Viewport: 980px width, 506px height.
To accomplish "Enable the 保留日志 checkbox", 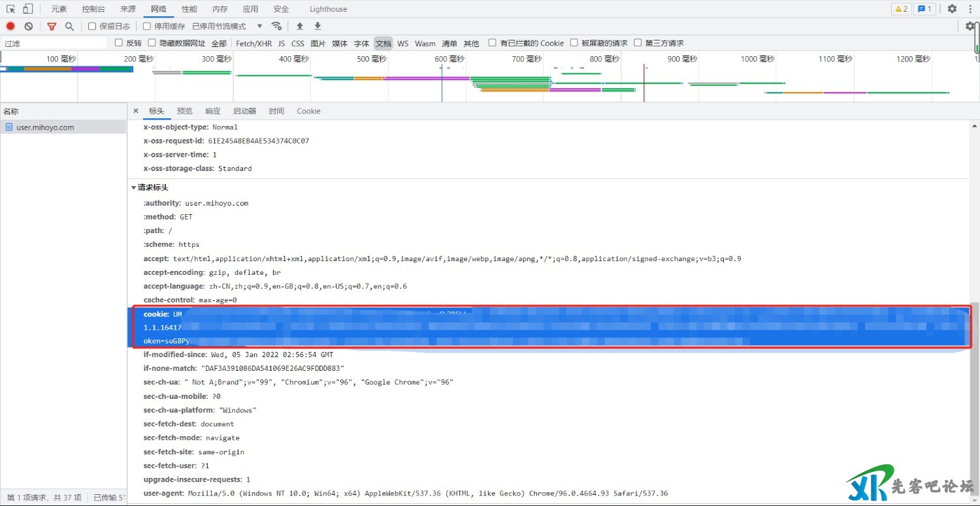I will coord(92,26).
